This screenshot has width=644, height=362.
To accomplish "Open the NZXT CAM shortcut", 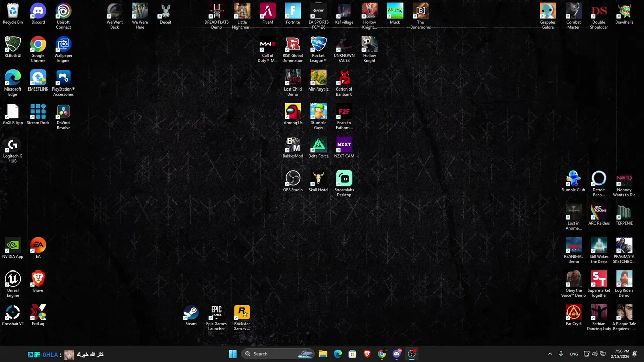I will pos(344,148).
